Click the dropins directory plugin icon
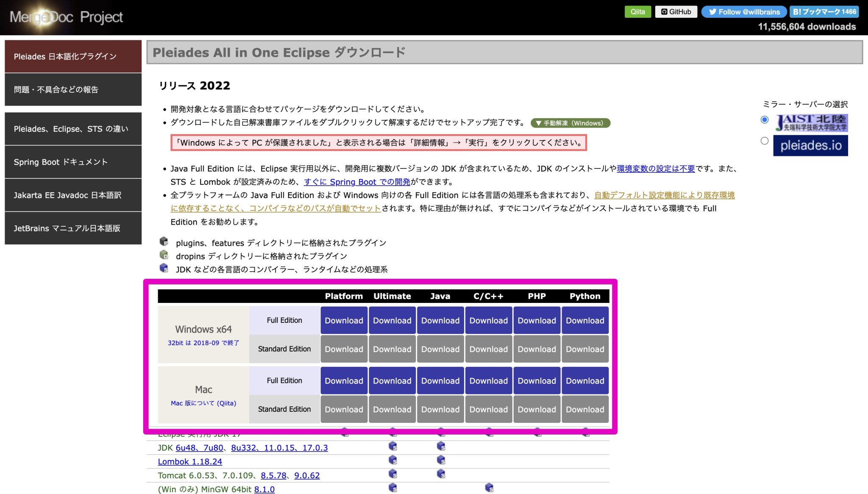868x494 pixels. (164, 255)
